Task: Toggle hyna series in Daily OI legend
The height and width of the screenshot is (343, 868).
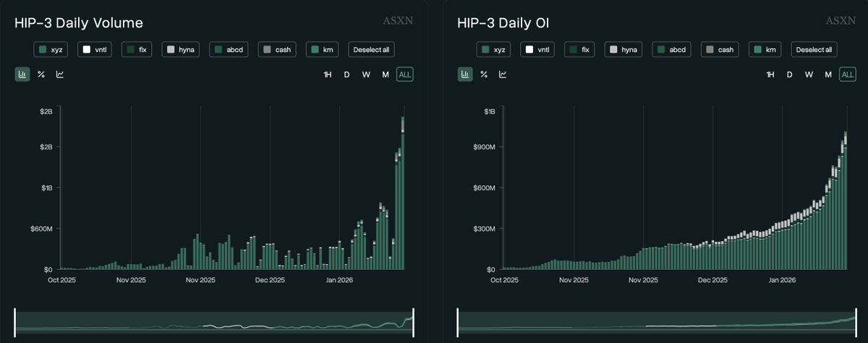Action: [624, 50]
